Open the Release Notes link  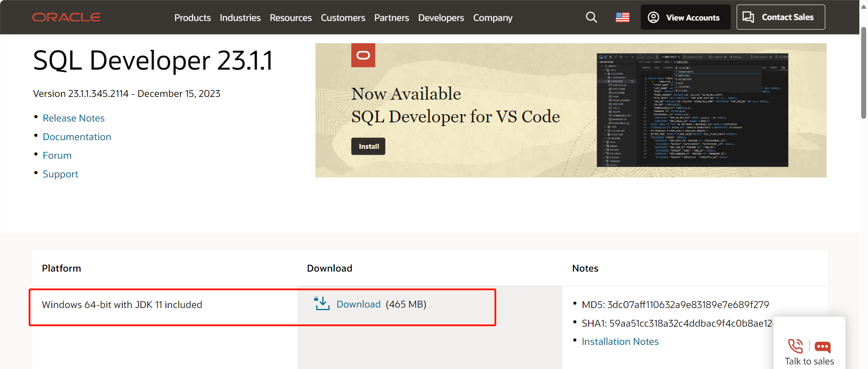click(74, 118)
